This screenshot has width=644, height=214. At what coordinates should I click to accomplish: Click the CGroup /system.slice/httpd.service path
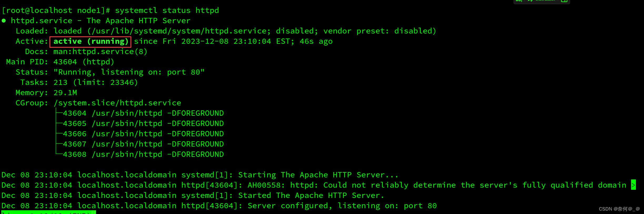pyautogui.click(x=117, y=103)
